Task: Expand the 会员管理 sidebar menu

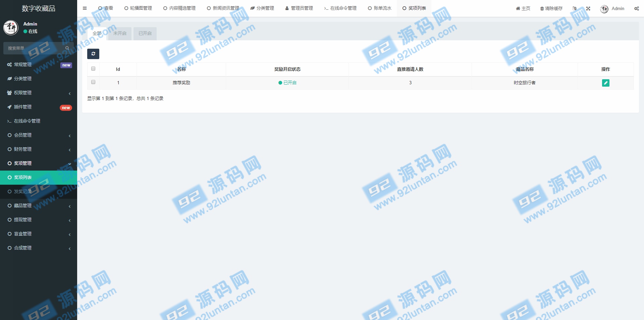Action: [x=39, y=135]
